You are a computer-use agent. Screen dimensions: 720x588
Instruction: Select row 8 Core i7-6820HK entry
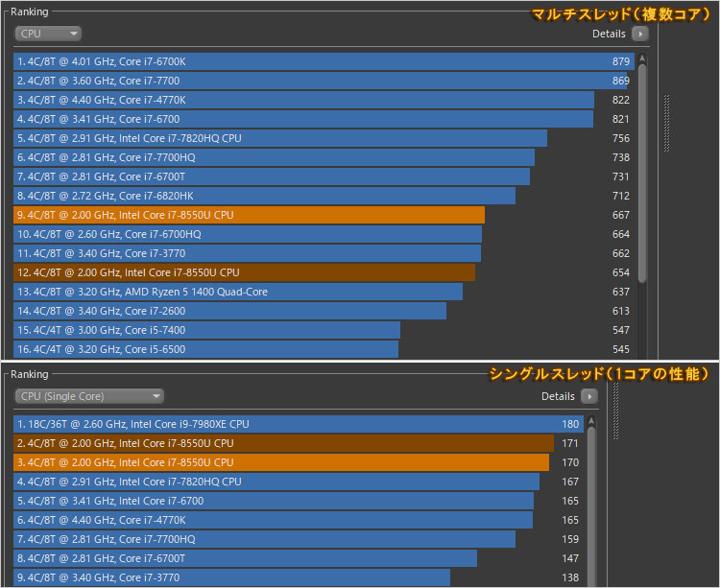point(324,196)
